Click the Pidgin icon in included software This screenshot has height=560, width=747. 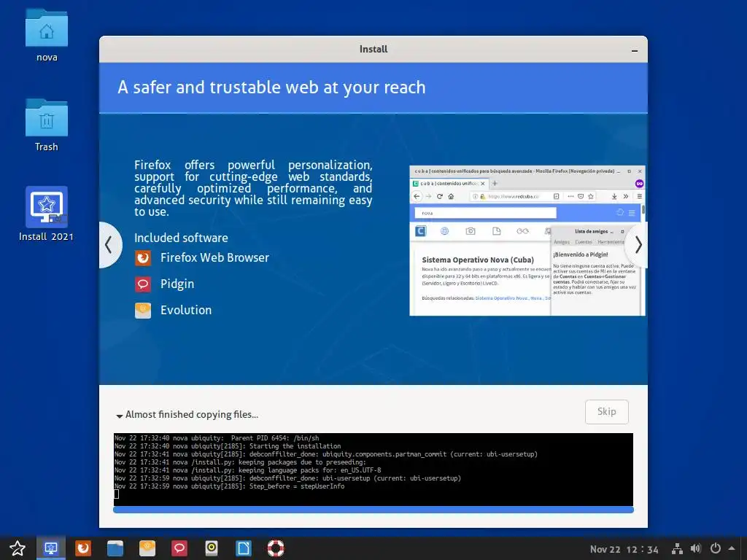click(x=143, y=284)
